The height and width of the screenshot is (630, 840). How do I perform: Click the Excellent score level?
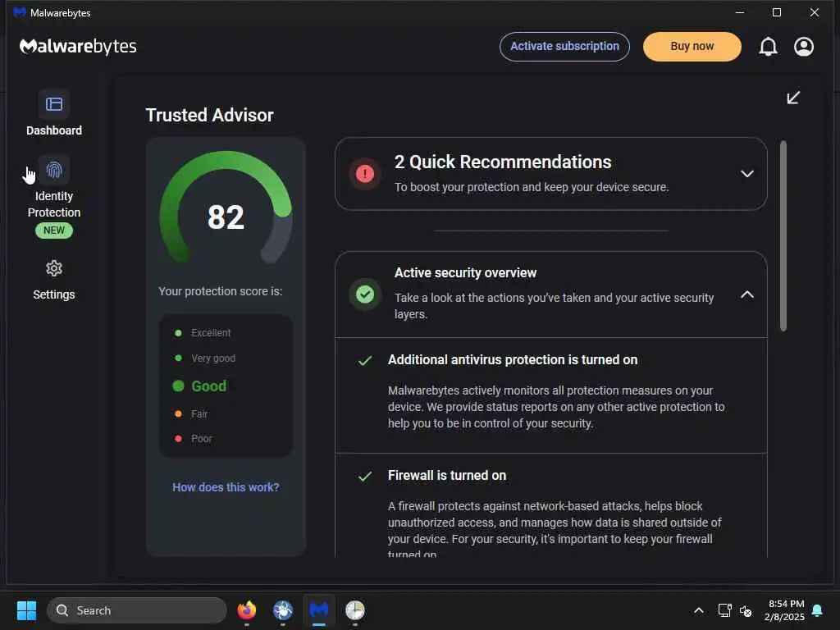click(x=211, y=333)
